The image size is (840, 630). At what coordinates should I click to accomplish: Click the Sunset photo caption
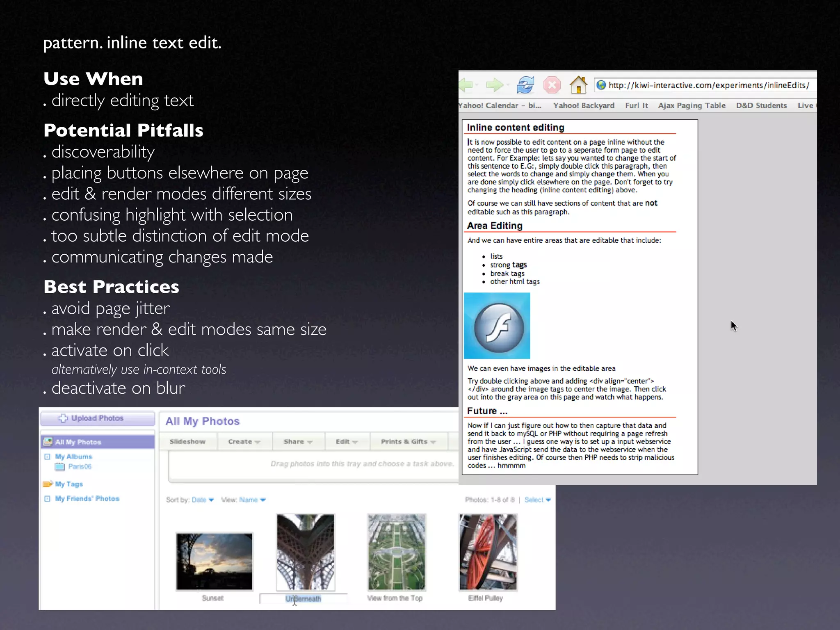pyautogui.click(x=212, y=598)
